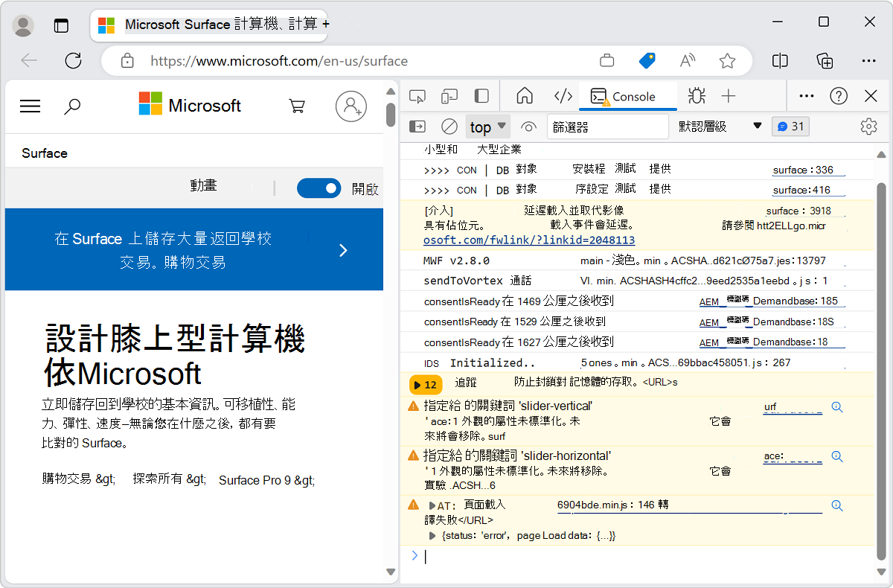
Task: Open the DevTools home panel
Action: pos(525,95)
